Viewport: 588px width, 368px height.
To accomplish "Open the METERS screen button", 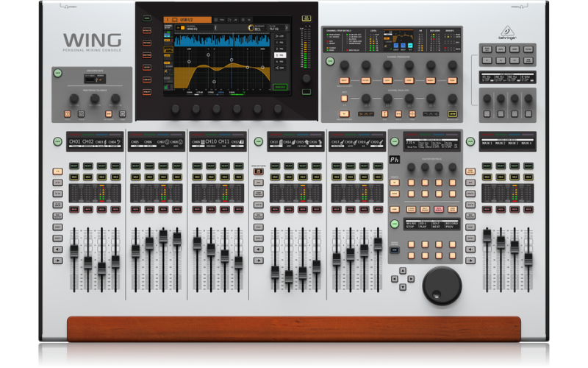I will click(146, 43).
